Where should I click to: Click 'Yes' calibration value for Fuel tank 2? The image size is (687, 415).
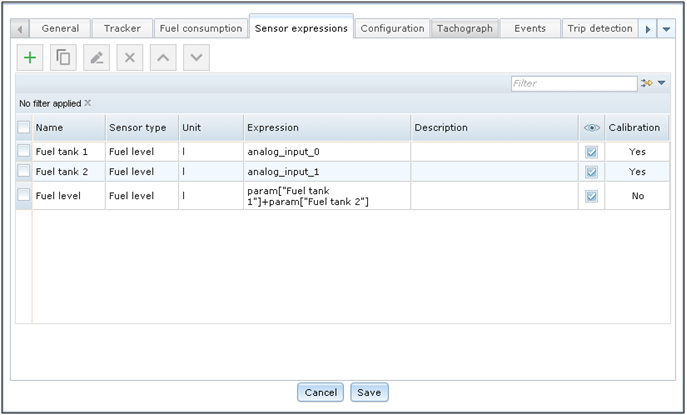coord(637,172)
